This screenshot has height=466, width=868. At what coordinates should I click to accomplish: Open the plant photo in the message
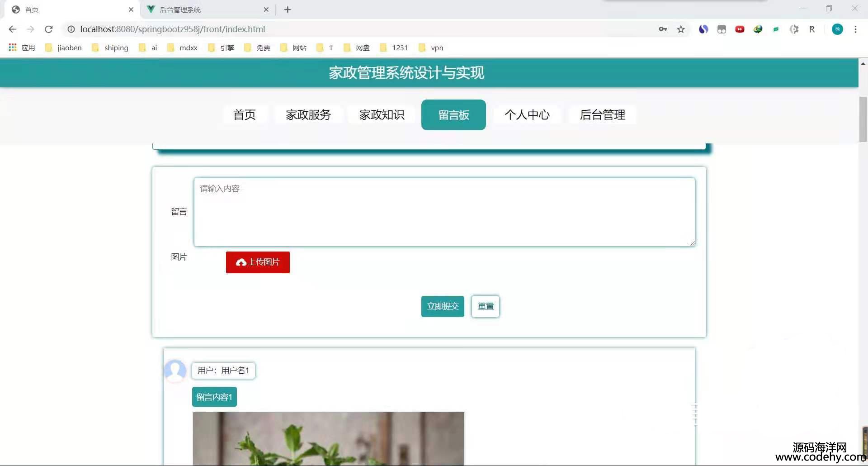click(329, 438)
